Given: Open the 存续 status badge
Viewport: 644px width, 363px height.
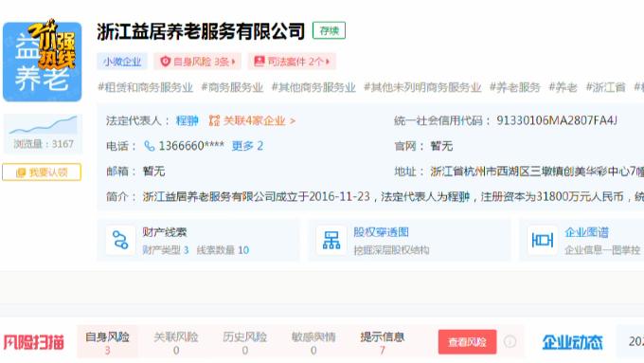Looking at the screenshot, I should [329, 30].
